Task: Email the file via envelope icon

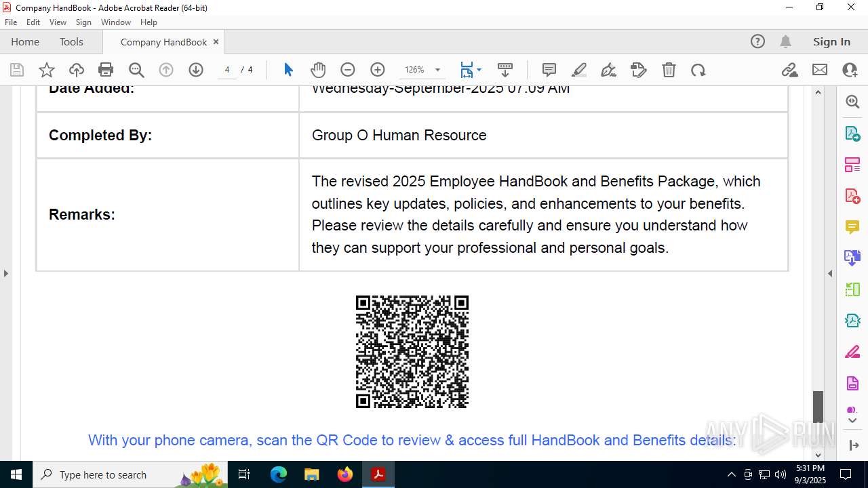Action: pos(820,70)
